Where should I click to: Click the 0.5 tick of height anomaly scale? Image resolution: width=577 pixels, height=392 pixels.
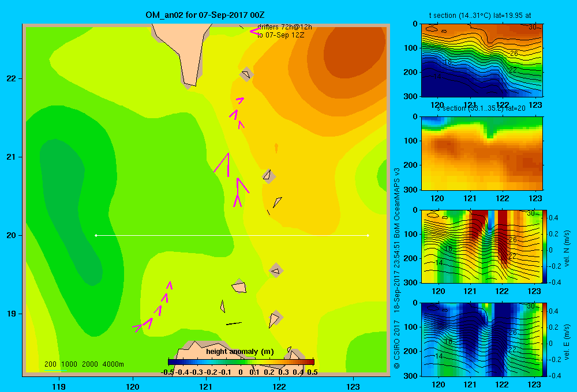312,372
